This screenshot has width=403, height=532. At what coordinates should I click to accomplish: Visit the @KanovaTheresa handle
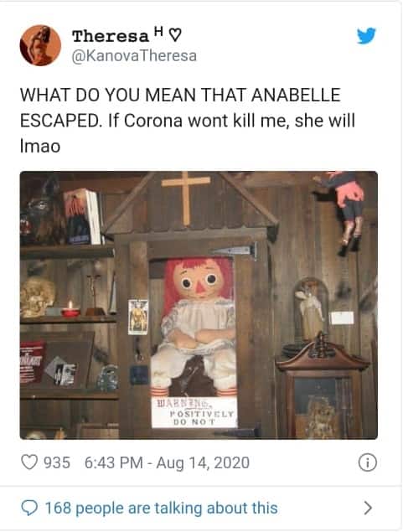pyautogui.click(x=134, y=56)
